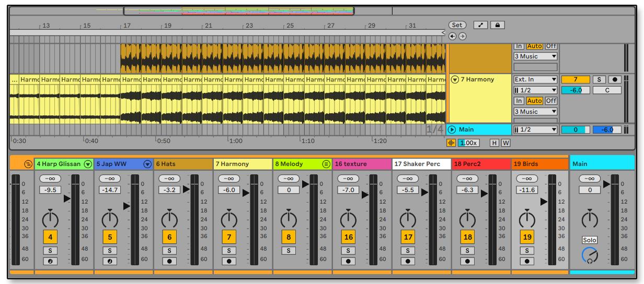Open the Ext. In input type dropdown

[x=535, y=79]
